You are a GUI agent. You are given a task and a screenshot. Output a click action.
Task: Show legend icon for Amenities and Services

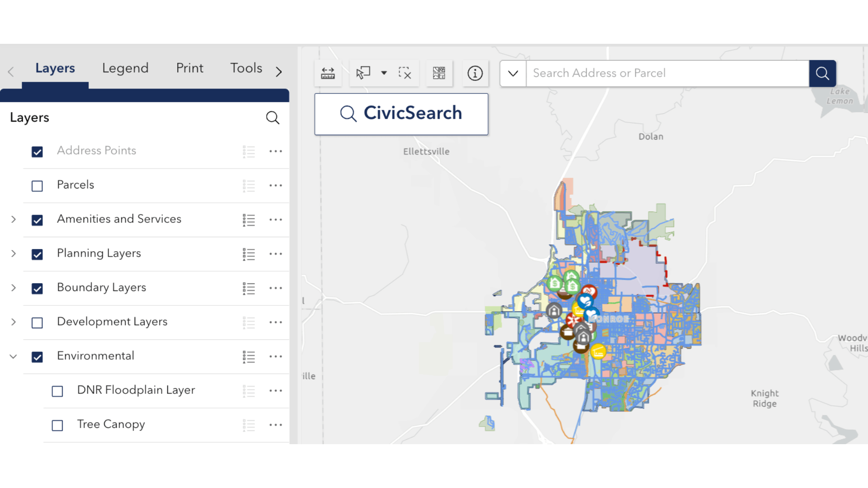(249, 220)
